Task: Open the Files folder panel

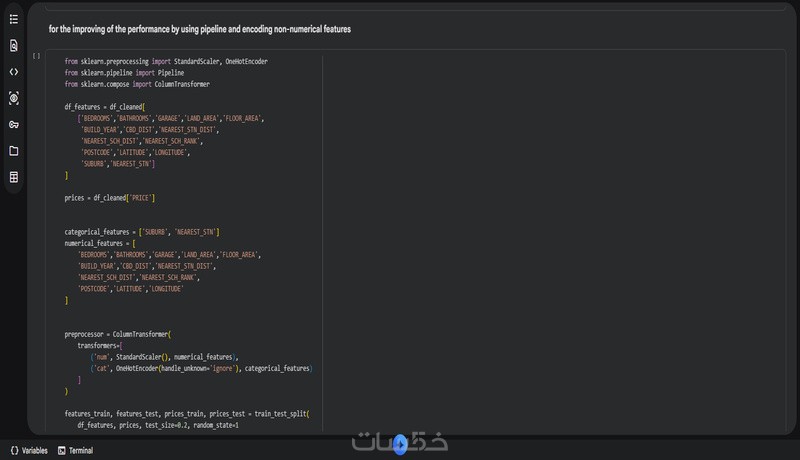Action: click(14, 151)
